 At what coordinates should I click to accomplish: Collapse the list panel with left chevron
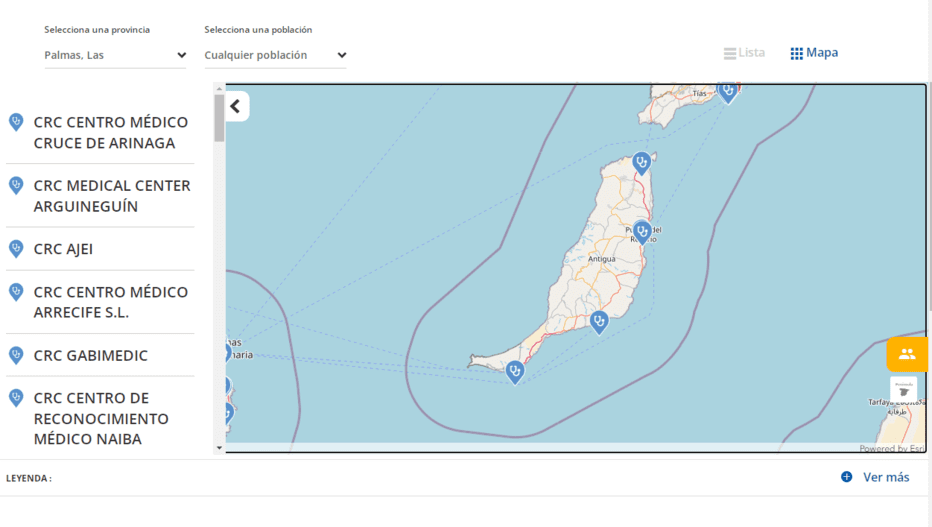(x=237, y=106)
